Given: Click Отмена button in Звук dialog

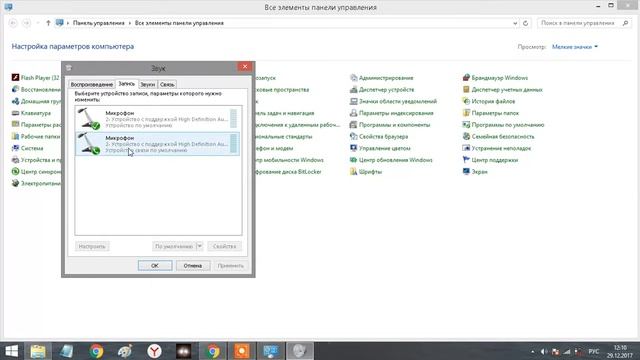Looking at the screenshot, I should [193, 266].
